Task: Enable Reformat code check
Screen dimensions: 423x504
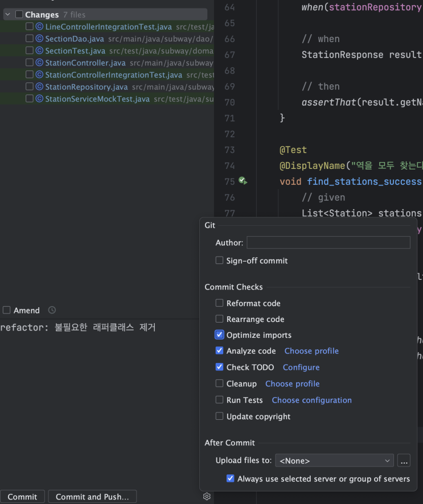Action: pyautogui.click(x=219, y=303)
